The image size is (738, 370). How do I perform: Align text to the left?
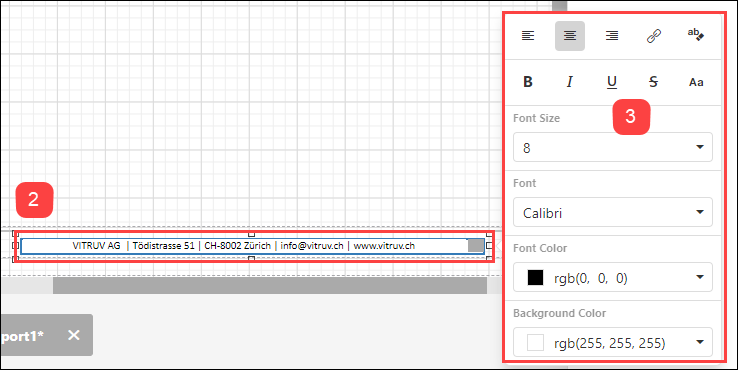point(528,36)
